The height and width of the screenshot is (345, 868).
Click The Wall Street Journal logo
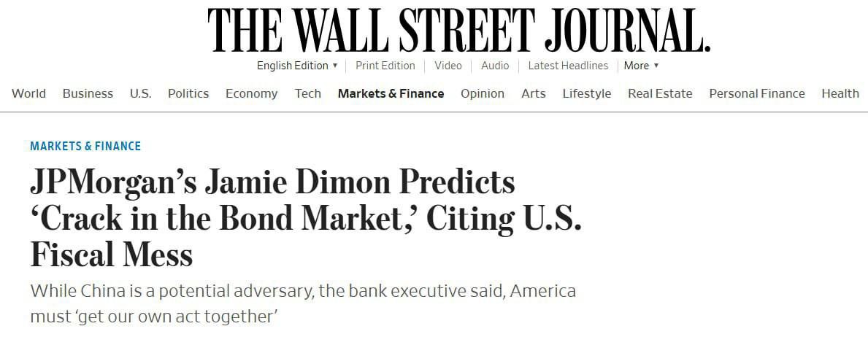[x=458, y=30]
